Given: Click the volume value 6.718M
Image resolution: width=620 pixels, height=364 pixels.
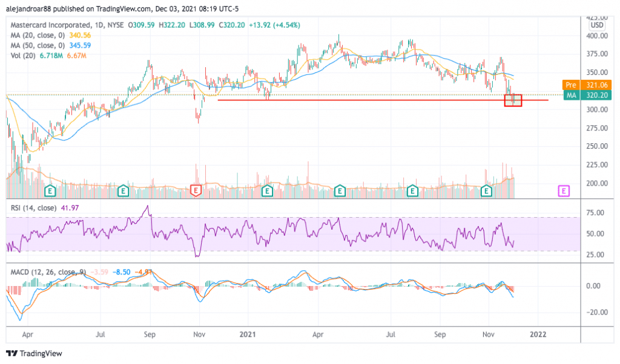Looking at the screenshot, I should coord(51,56).
